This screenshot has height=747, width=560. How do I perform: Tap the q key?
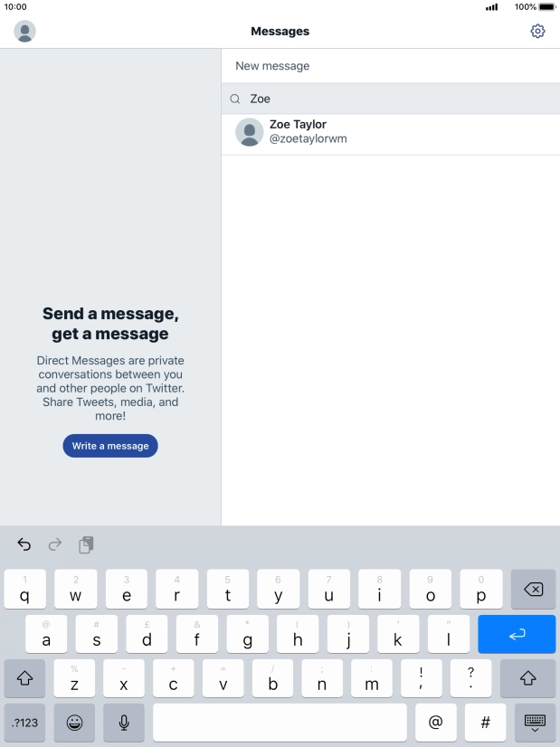pos(24,589)
